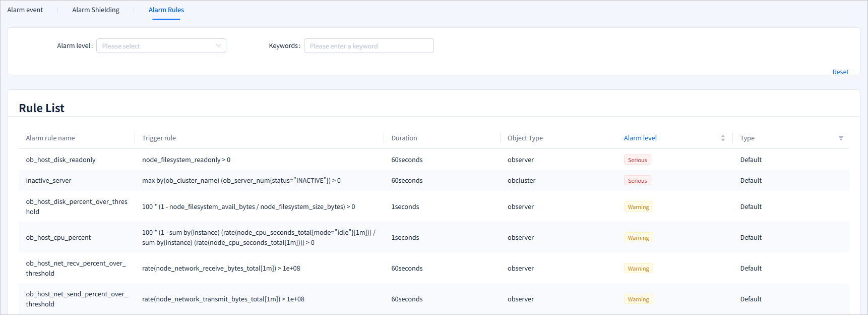Click the Serious tag for inactive_server
Image resolution: width=868 pixels, height=315 pixels.
637,181
